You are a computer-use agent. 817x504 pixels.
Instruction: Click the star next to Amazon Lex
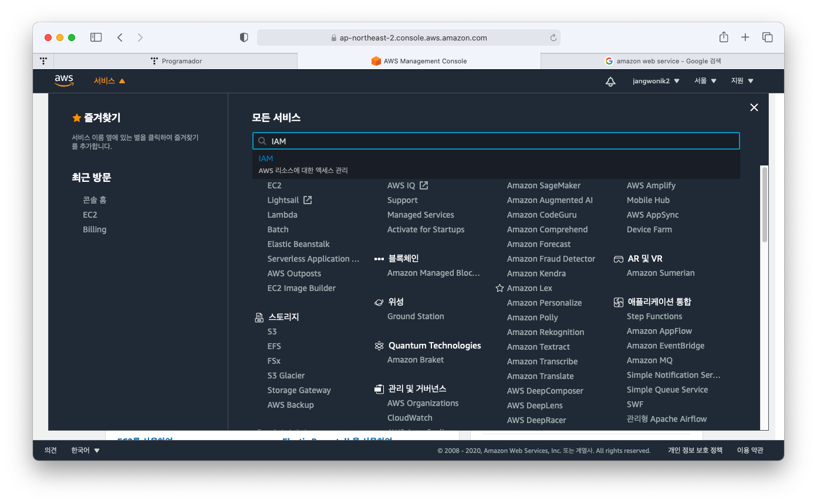[499, 288]
